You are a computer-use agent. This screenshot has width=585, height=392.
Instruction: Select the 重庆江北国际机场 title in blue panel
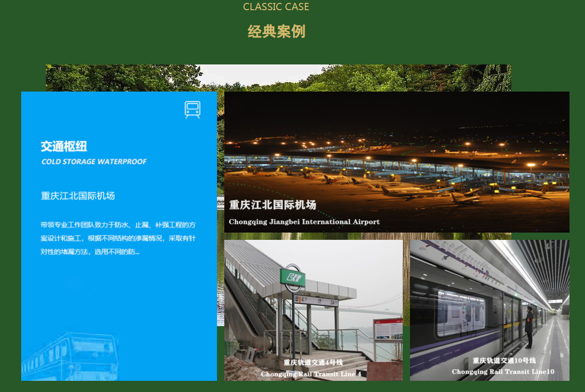pos(77,196)
